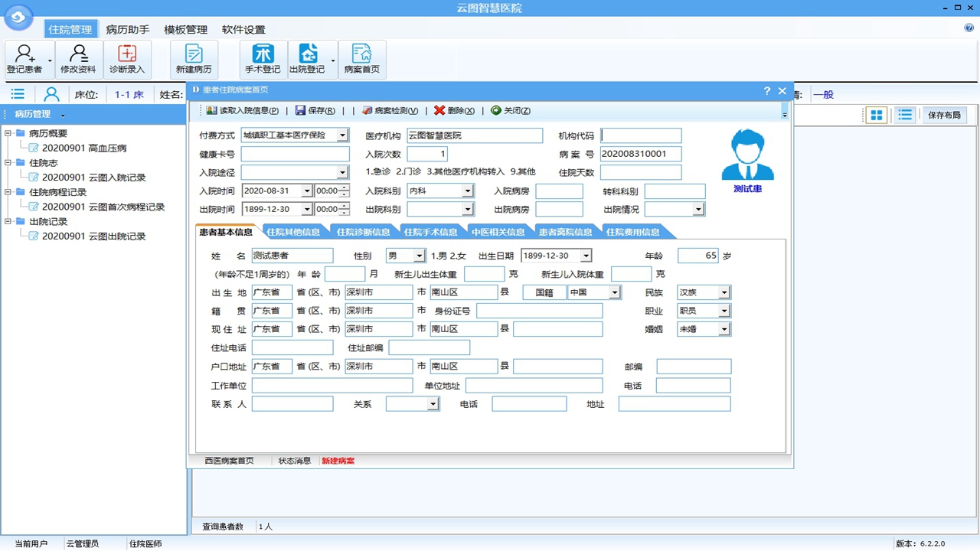Collapse the 病历概要 tree node
This screenshot has width=980, height=551.
point(8,134)
